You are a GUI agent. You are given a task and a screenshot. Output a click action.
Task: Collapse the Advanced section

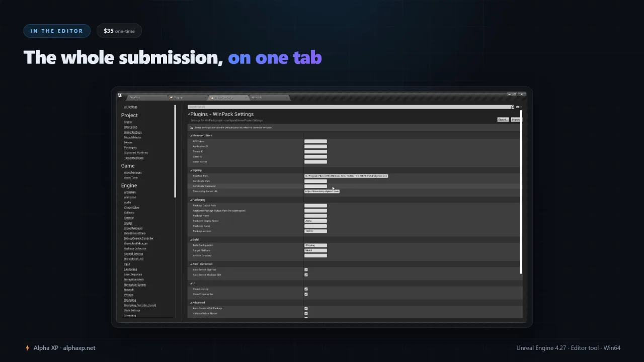pos(191,303)
